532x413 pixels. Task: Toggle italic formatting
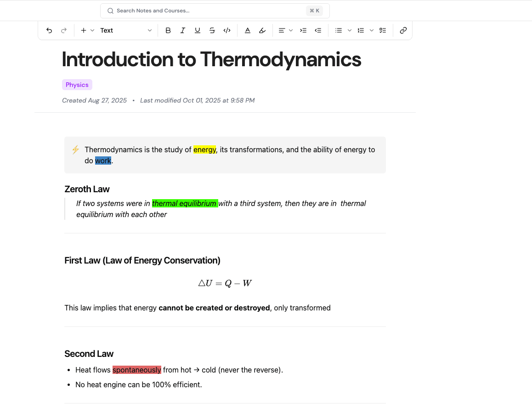pyautogui.click(x=183, y=30)
